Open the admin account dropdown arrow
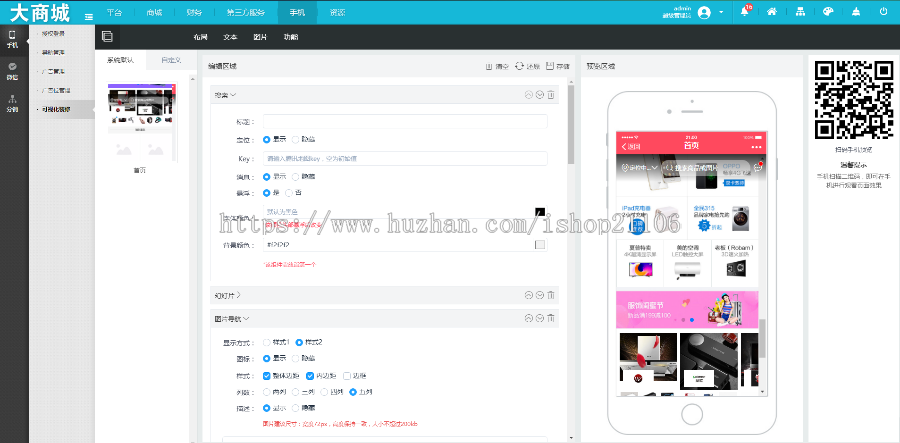Image resolution: width=900 pixels, height=443 pixels. point(721,12)
